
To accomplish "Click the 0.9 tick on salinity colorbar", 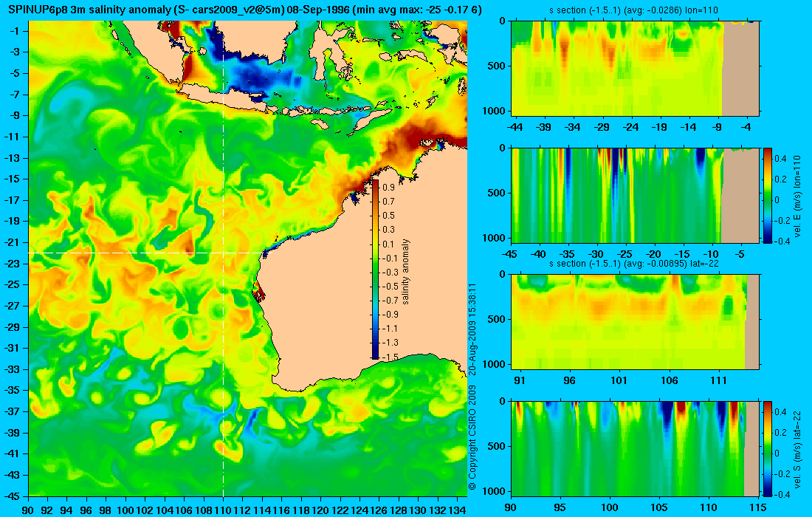I will pyautogui.click(x=388, y=188).
